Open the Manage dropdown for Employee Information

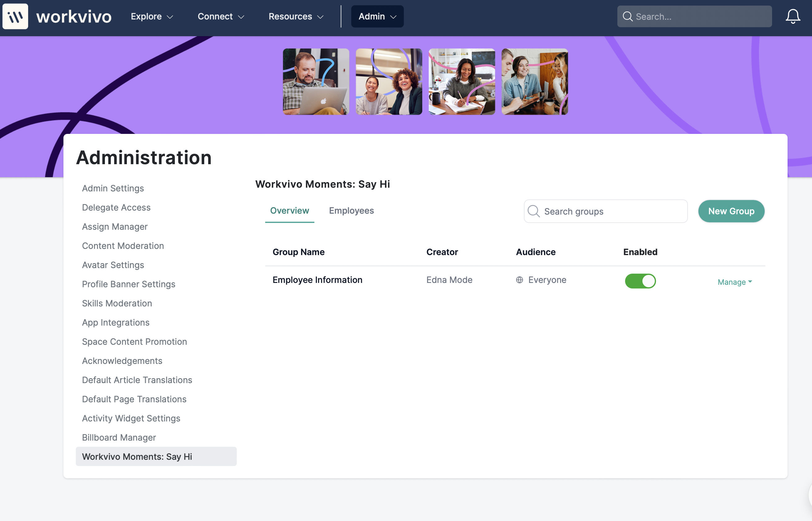(735, 282)
